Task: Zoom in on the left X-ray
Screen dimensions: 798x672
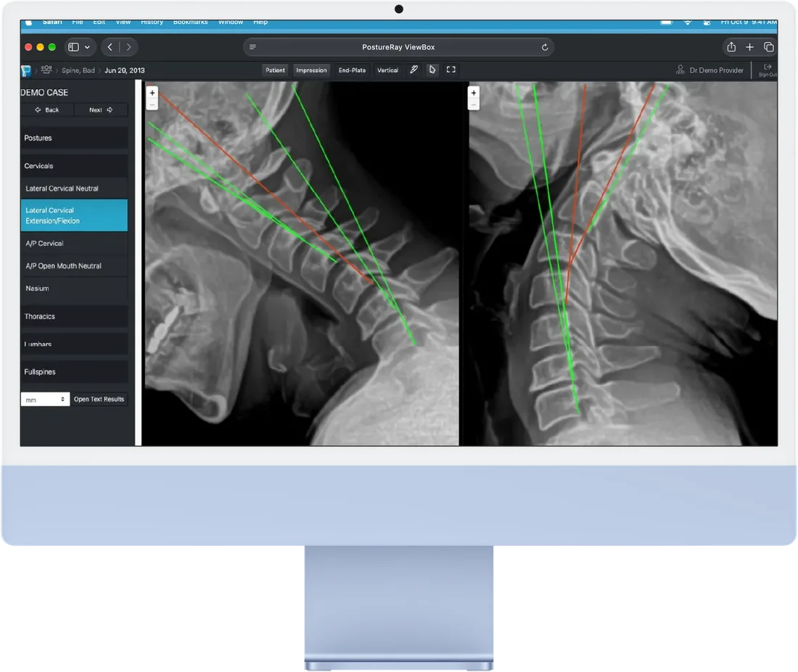Action: click(x=152, y=93)
